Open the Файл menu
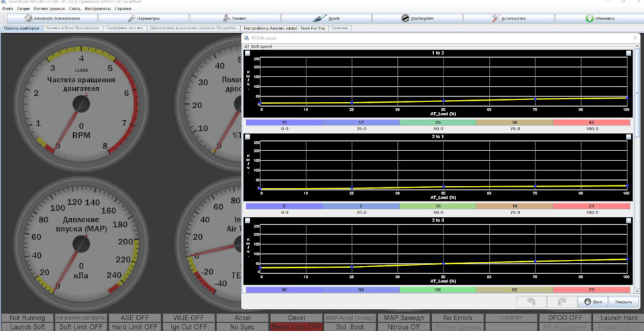The image size is (644, 331). point(7,9)
